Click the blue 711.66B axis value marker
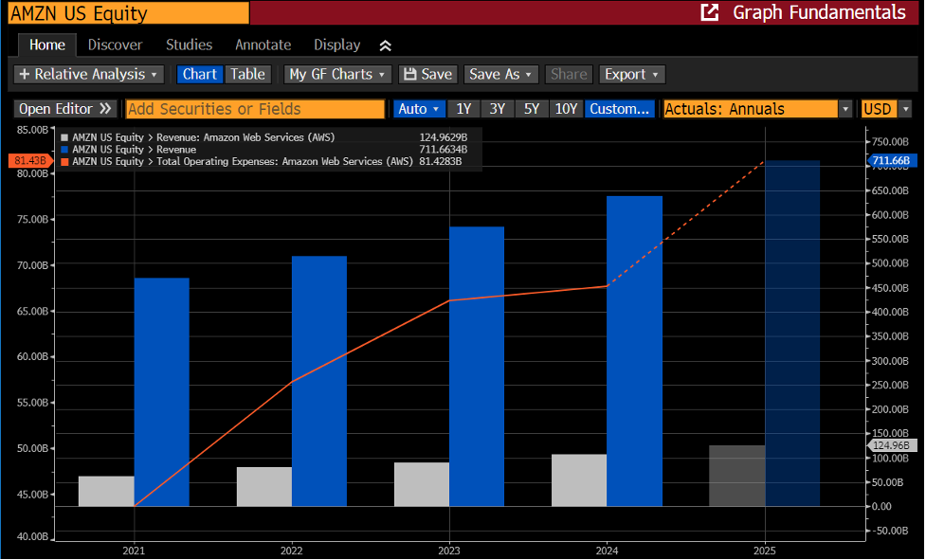This screenshot has width=926, height=560. click(892, 160)
